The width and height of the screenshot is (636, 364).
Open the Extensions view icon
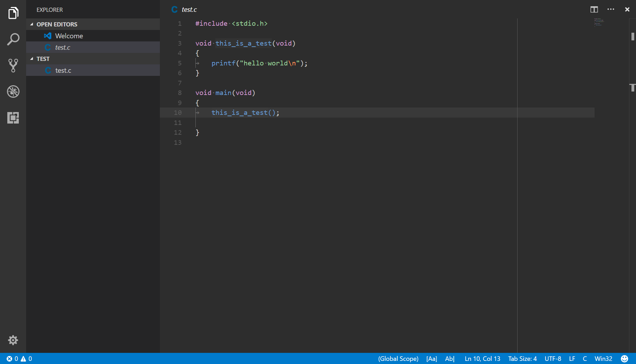pos(13,118)
